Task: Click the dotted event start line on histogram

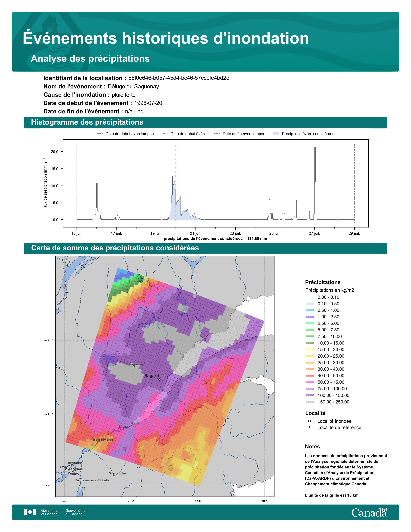Action: pos(176,183)
